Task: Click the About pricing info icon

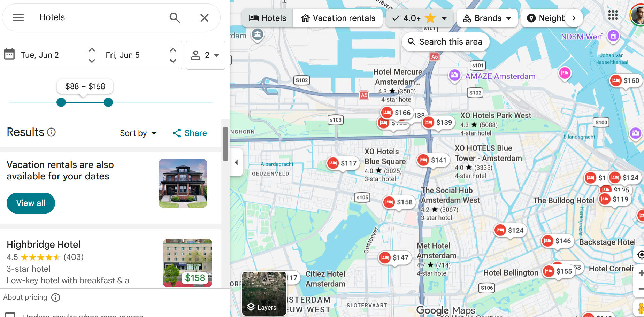Action: click(x=56, y=297)
